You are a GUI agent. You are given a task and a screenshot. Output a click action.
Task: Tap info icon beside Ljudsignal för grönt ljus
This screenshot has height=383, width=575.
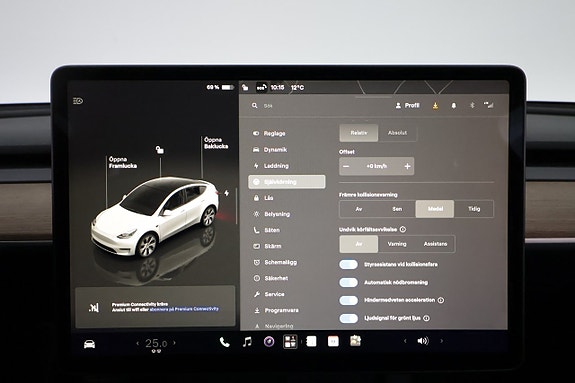tap(426, 318)
